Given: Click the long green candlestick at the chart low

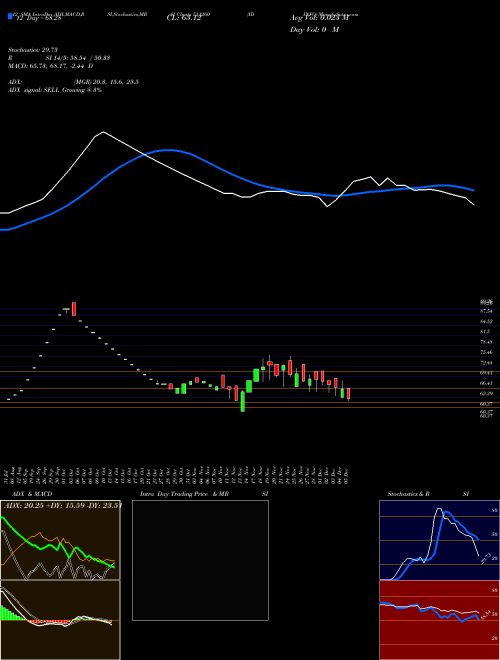Looking at the screenshot, I should (243, 401).
